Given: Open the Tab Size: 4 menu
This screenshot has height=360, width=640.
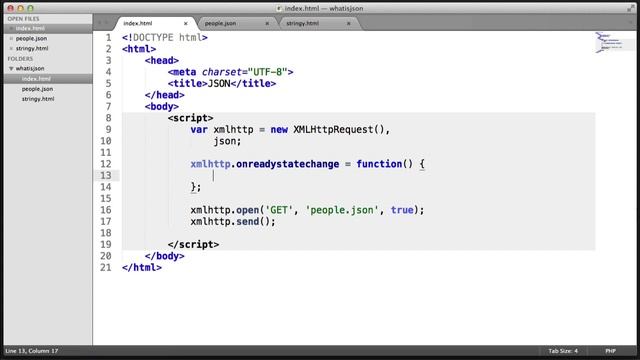Looking at the screenshot, I should pyautogui.click(x=563, y=351).
